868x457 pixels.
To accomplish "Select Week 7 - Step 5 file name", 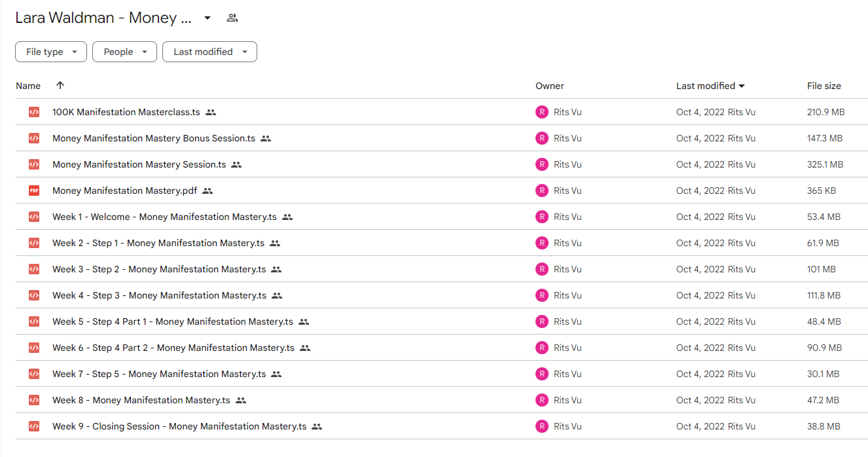I will click(159, 374).
